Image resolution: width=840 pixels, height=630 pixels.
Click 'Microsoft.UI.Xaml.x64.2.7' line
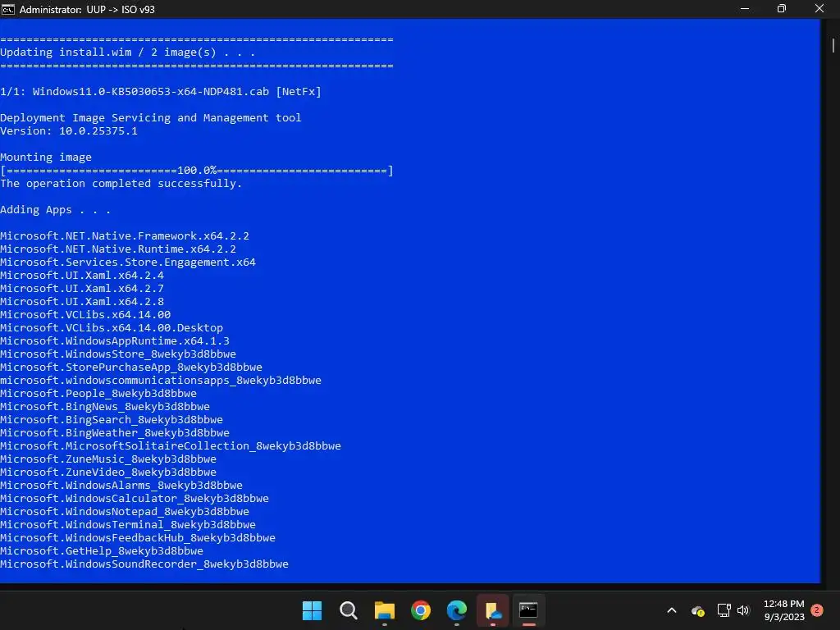coord(82,289)
